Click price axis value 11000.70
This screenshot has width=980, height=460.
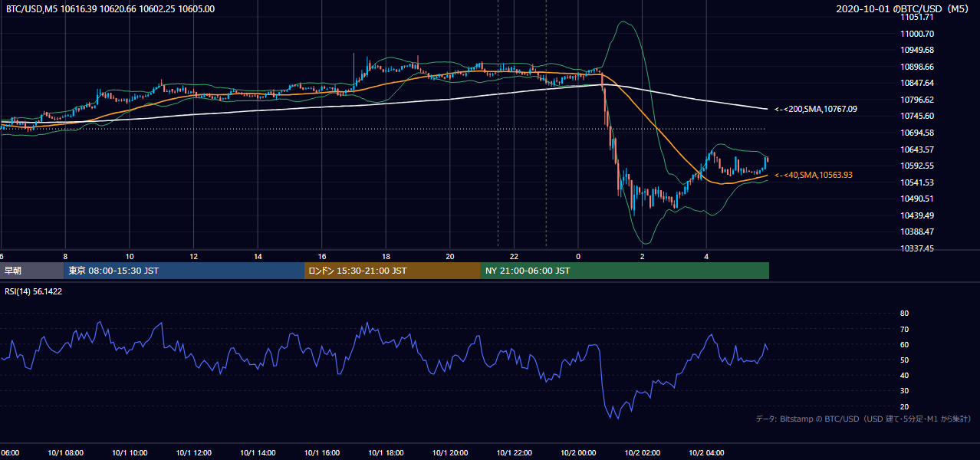tap(918, 34)
